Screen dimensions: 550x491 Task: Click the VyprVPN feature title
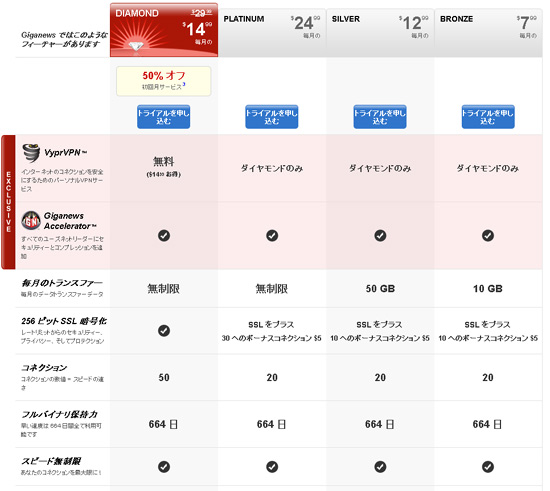coord(66,153)
